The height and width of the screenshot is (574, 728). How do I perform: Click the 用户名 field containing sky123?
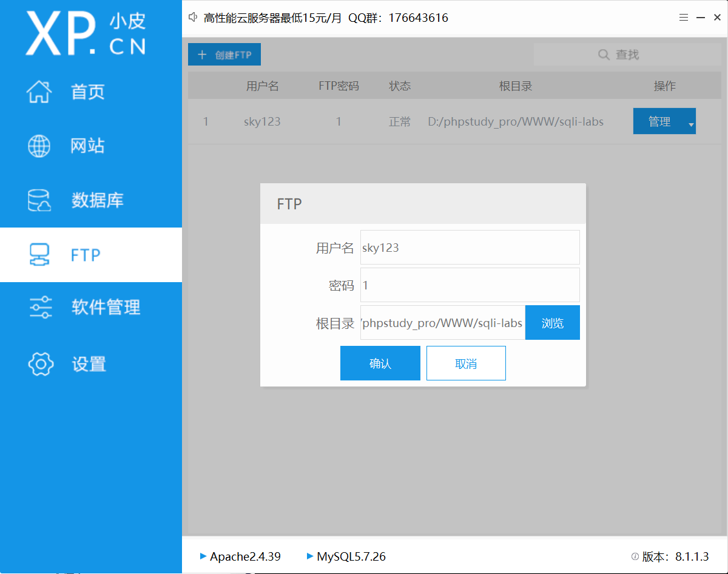coord(470,248)
